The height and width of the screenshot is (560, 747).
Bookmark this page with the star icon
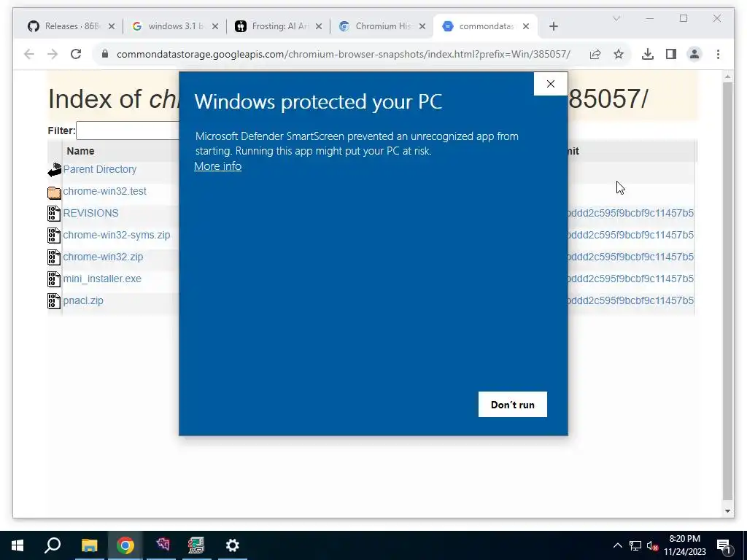(x=619, y=54)
